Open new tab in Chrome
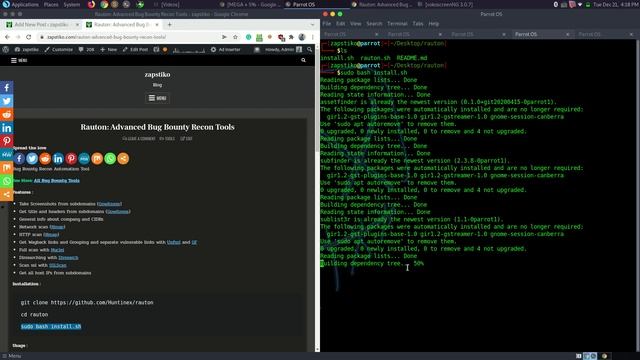 pyautogui.click(x=169, y=24)
